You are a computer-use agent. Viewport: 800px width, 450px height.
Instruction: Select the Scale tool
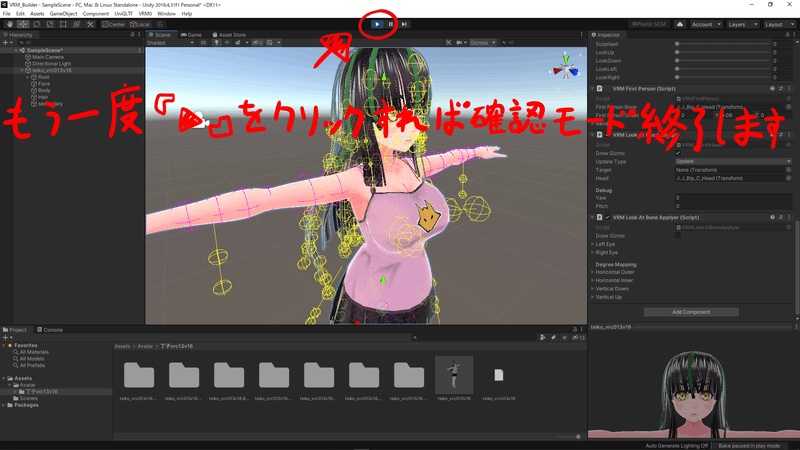click(x=49, y=24)
